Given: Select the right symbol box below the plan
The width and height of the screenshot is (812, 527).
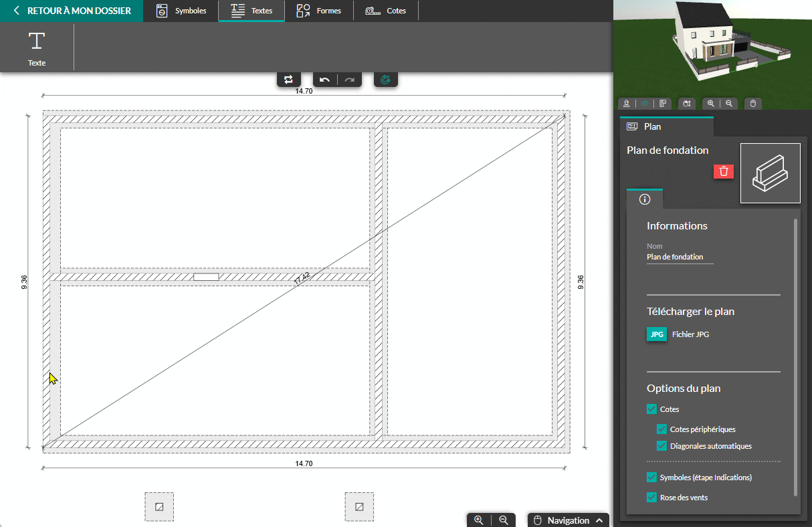Looking at the screenshot, I should 359,507.
